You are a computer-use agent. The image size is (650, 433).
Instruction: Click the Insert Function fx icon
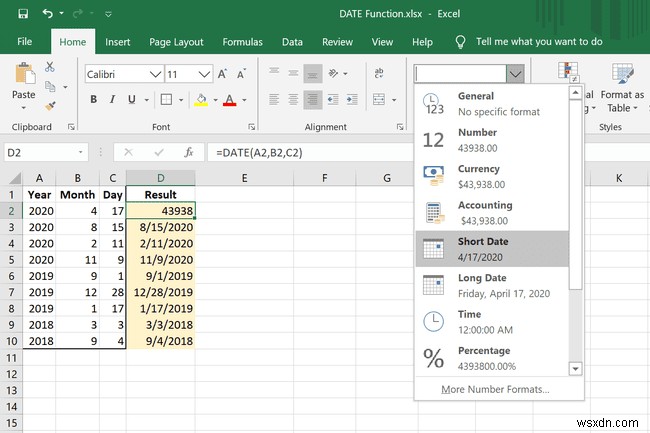click(187, 152)
